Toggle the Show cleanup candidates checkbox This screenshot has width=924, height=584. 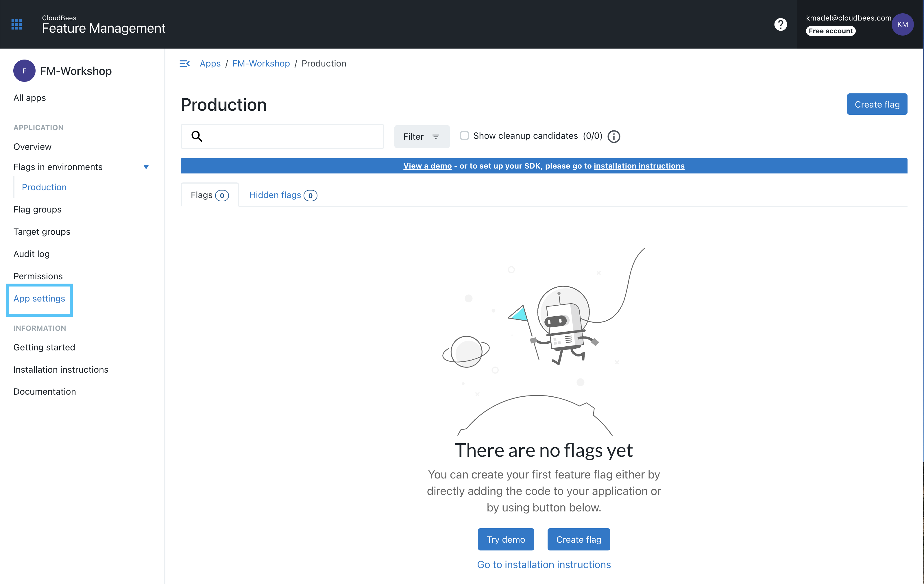[463, 135]
